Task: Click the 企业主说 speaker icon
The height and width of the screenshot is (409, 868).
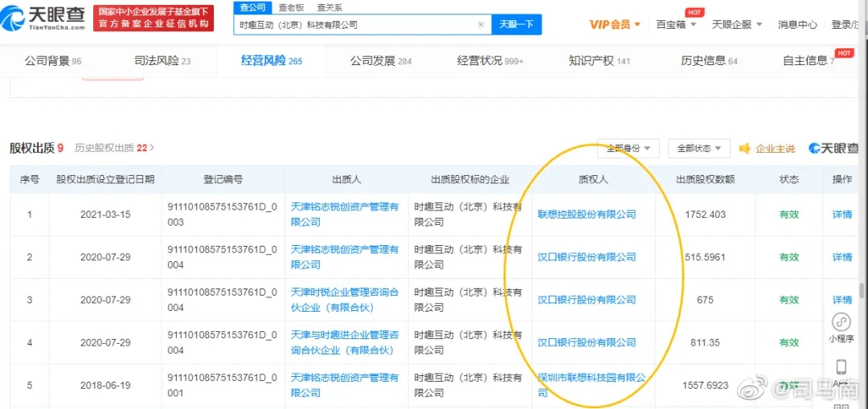Action: (x=744, y=149)
